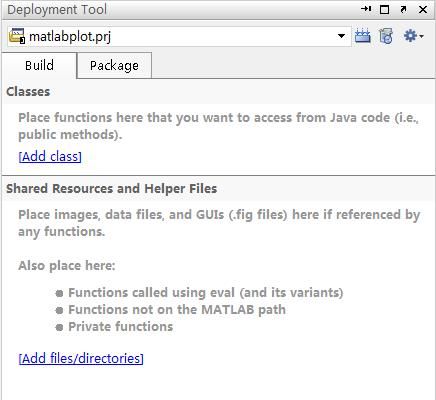Expand the project list dropdown arrow
Viewport: 436px width, 400px height.
(341, 36)
